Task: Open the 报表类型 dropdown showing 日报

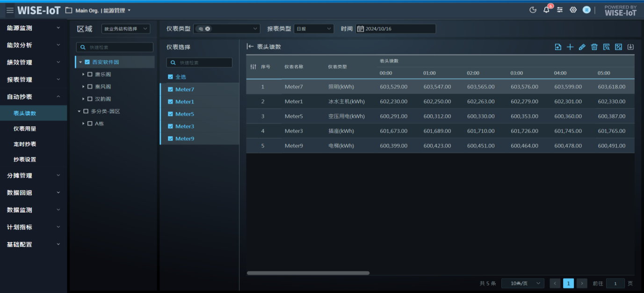Action: coord(314,29)
